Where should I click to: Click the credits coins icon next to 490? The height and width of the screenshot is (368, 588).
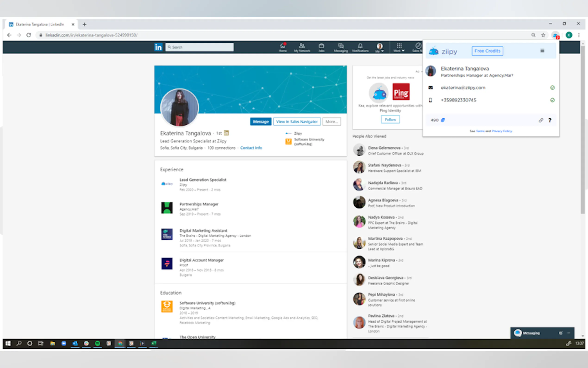coord(443,120)
